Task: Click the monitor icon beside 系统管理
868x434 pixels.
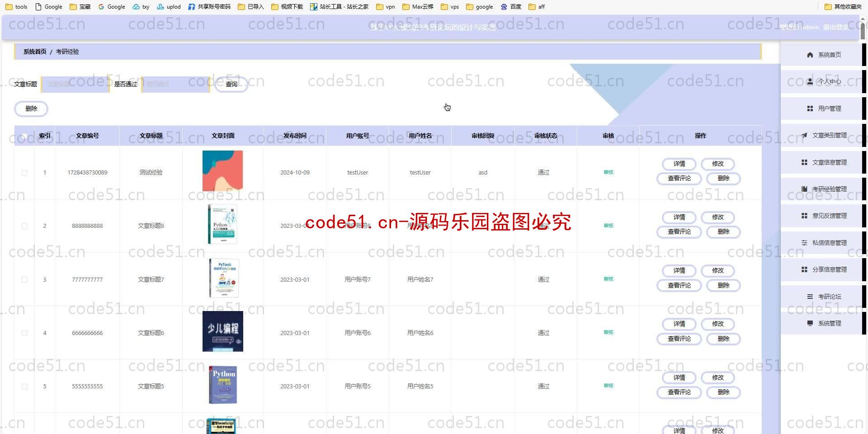Action: click(x=810, y=323)
